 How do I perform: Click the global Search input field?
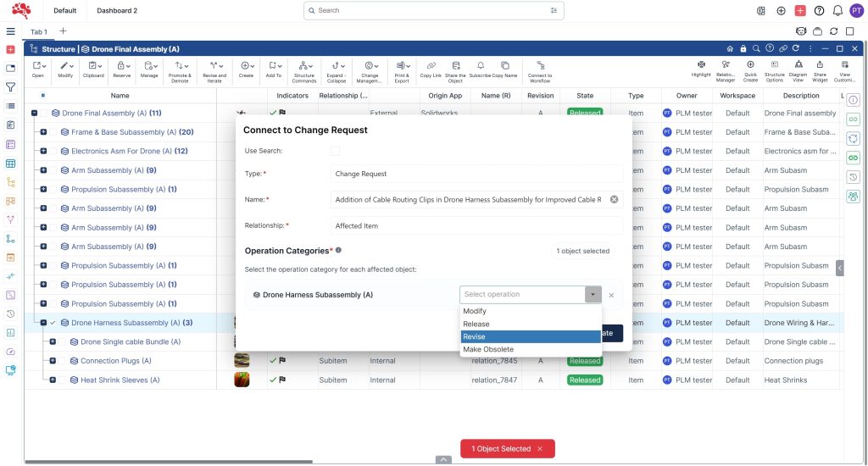point(433,10)
